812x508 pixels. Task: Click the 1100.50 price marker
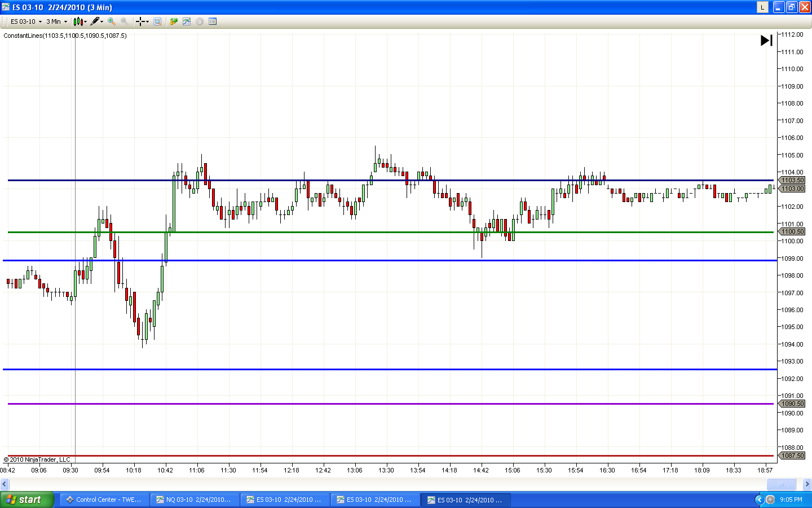coord(792,231)
